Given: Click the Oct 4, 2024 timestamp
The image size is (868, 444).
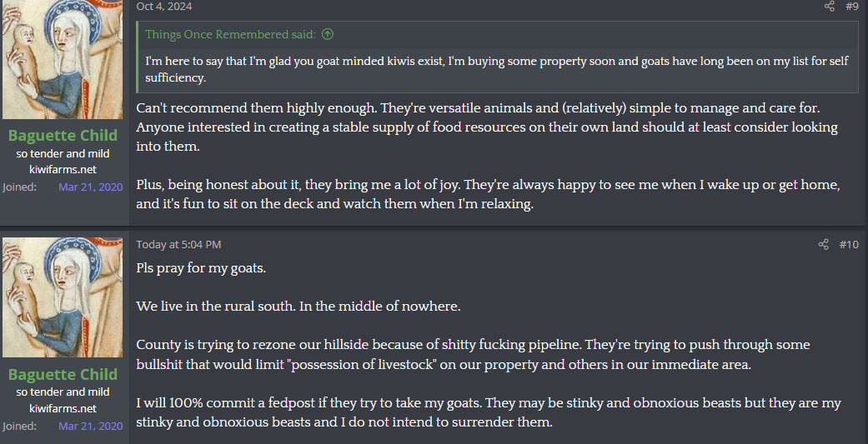Looking at the screenshot, I should [164, 7].
